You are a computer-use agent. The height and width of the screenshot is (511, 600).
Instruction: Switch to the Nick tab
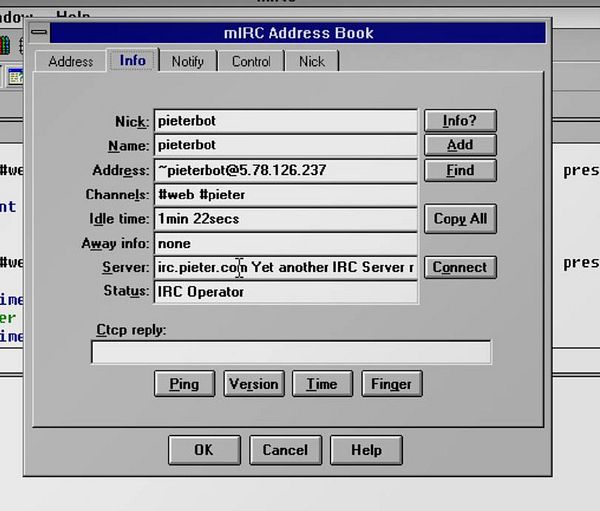click(312, 61)
